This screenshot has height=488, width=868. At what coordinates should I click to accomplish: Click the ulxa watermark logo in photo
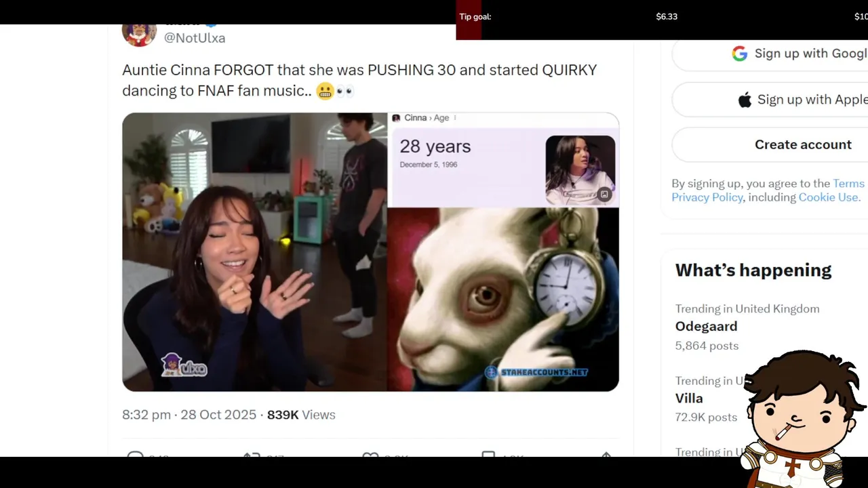point(184,365)
